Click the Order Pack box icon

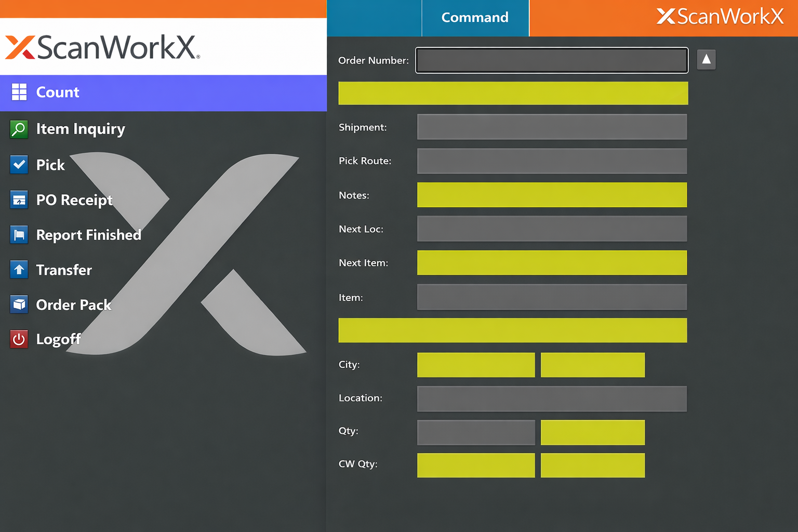point(19,304)
